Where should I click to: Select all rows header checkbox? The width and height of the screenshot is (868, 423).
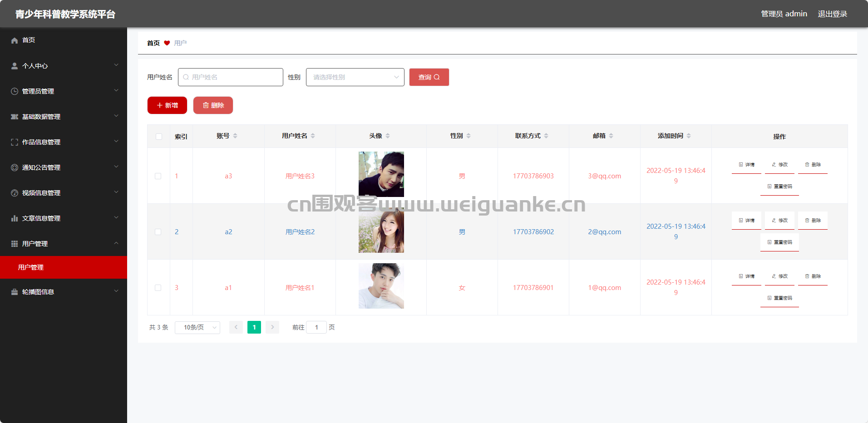(x=159, y=137)
